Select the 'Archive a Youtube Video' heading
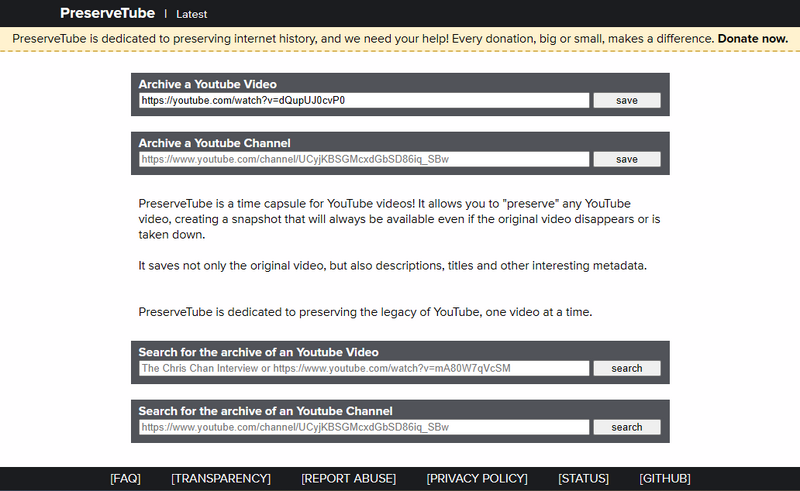 [x=208, y=84]
